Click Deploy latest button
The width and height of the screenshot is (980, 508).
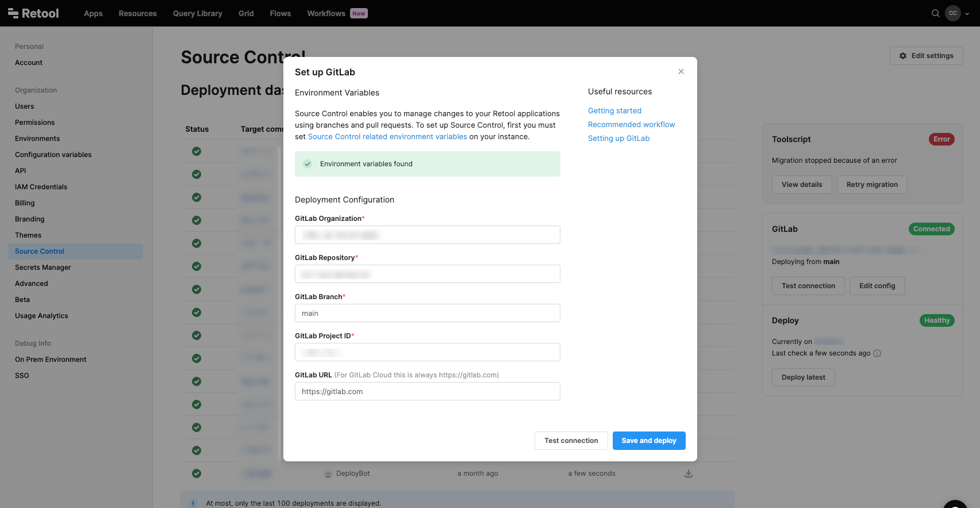[804, 377]
